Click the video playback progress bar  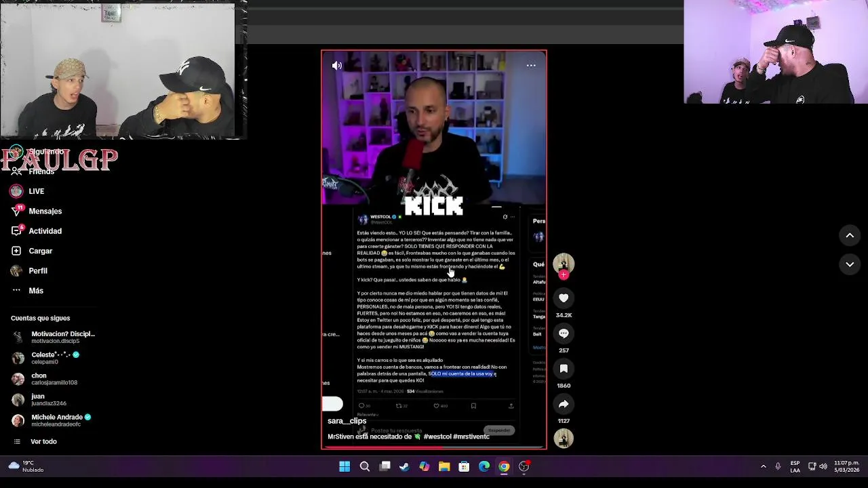tap(434, 447)
